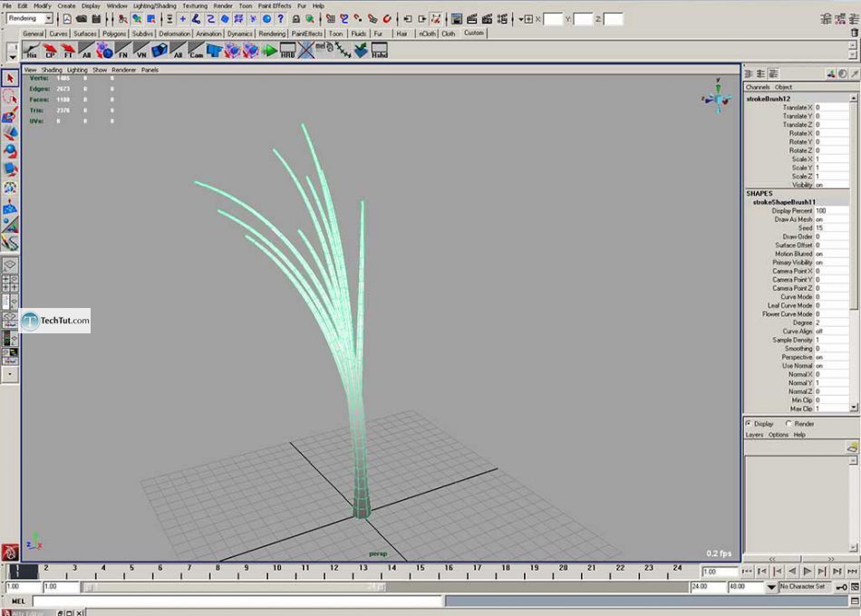
Task: Toggle the auto keyframe key icon
Action: coord(841,587)
